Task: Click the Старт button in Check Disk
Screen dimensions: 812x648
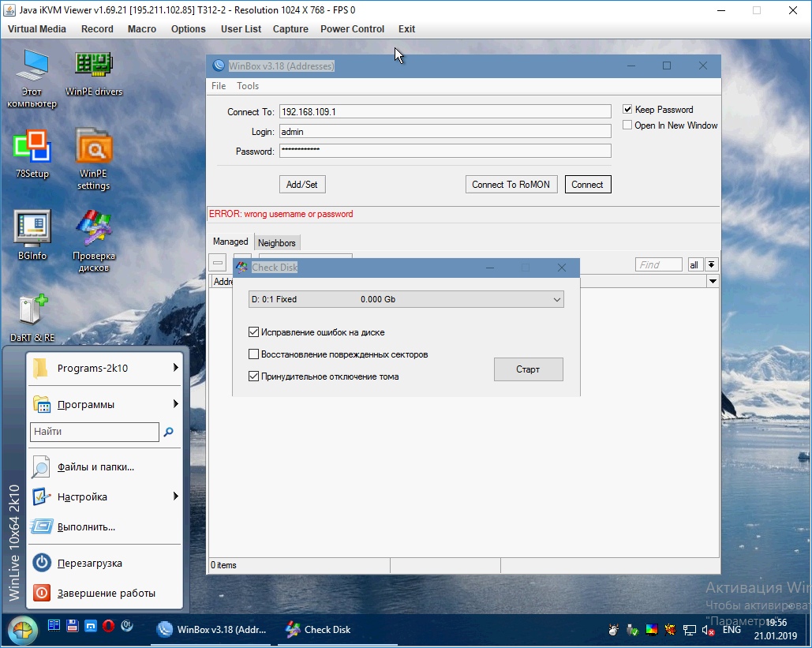Action: tap(528, 369)
